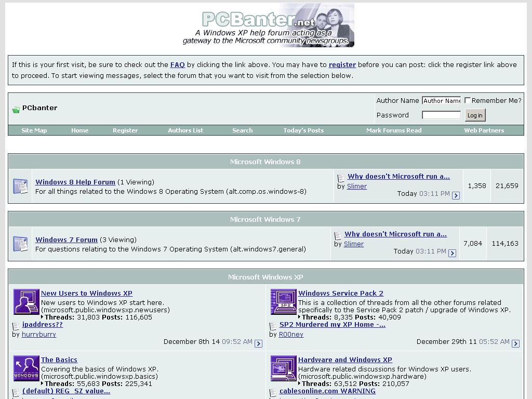Open the Windows 7 Forum link
This screenshot has width=532, height=399.
66,240
